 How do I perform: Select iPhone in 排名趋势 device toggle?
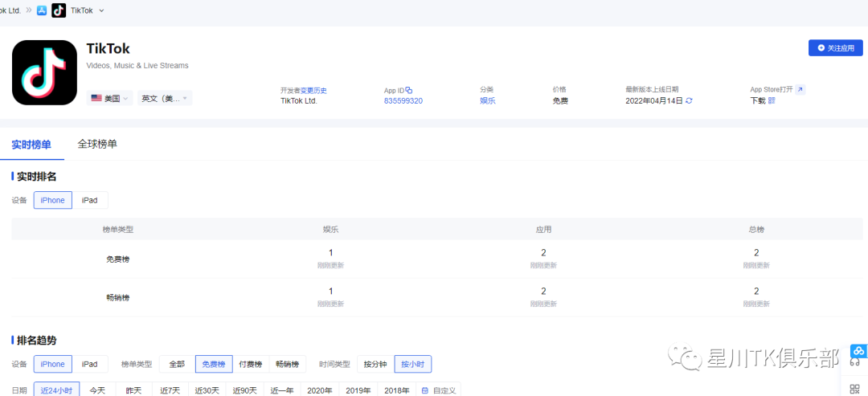52,364
